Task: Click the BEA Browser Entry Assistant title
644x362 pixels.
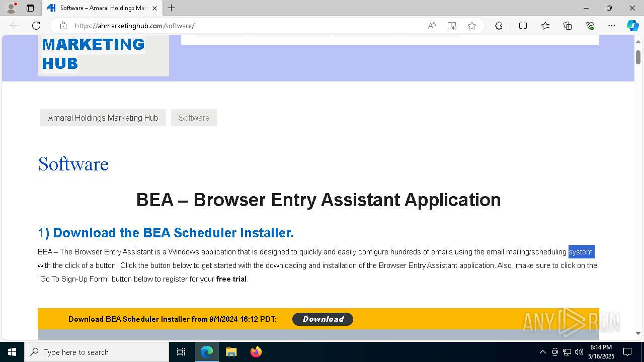Action: (x=318, y=200)
